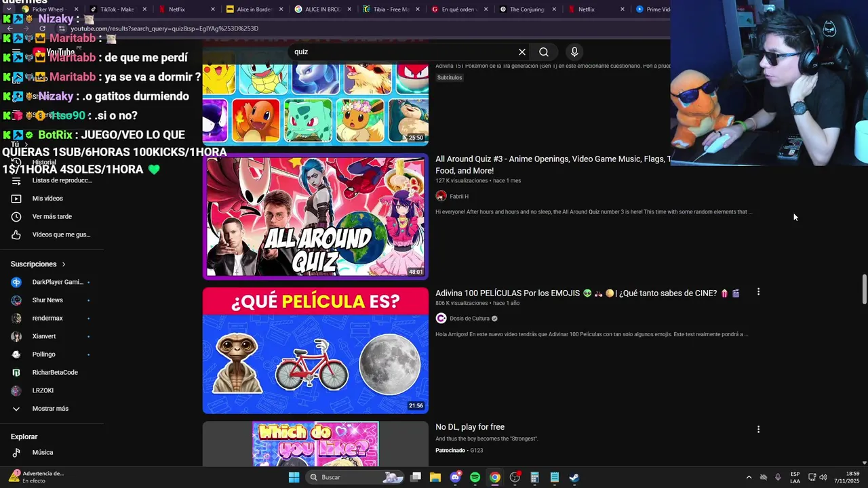Switch to the TikTok - Make tab
868x488 pixels.
[x=117, y=9]
